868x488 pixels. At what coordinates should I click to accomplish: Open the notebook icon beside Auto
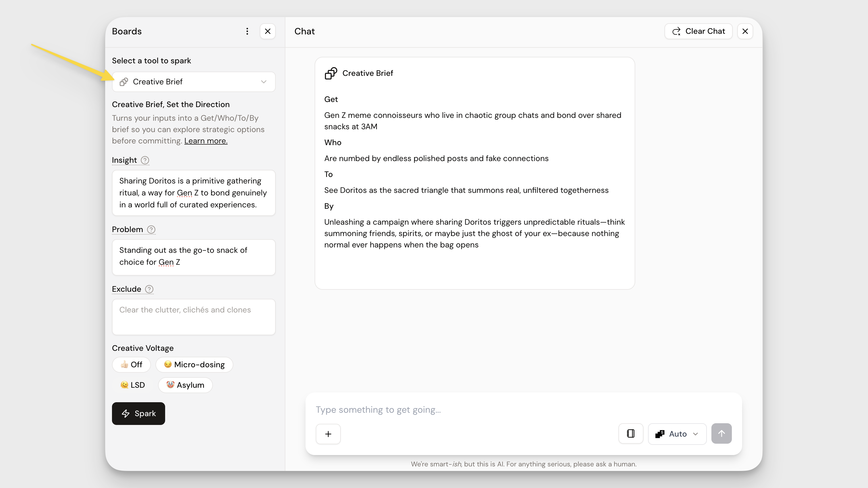point(630,434)
